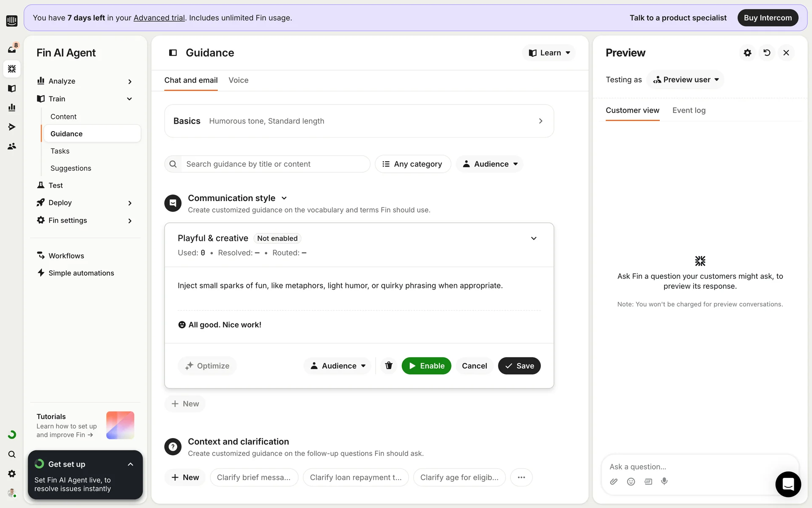Open Reports bar chart icon in rail
The height and width of the screenshot is (508, 812).
pyautogui.click(x=12, y=108)
